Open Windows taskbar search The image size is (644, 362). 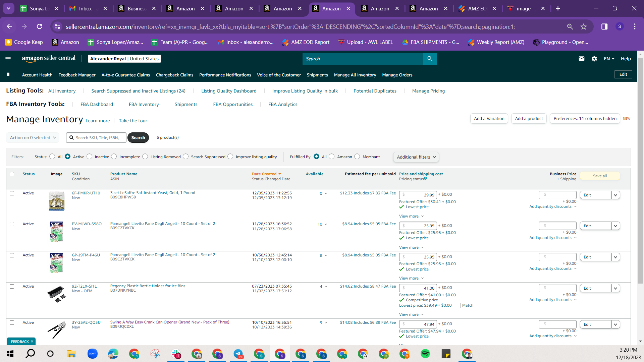coord(31,354)
